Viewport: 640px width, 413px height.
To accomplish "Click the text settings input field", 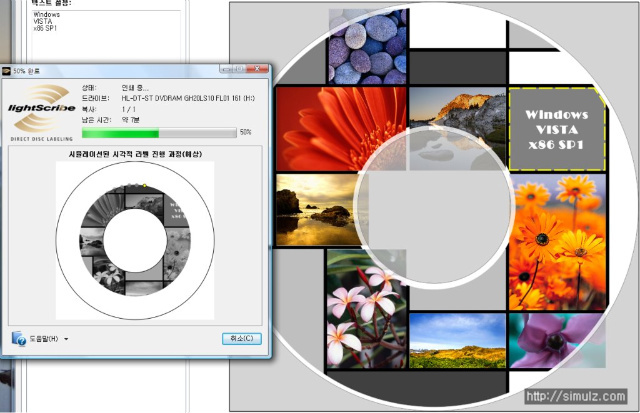I will (x=106, y=35).
